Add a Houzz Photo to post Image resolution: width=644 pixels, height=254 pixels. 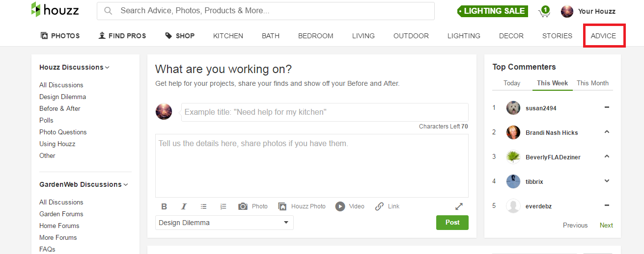[x=302, y=206]
